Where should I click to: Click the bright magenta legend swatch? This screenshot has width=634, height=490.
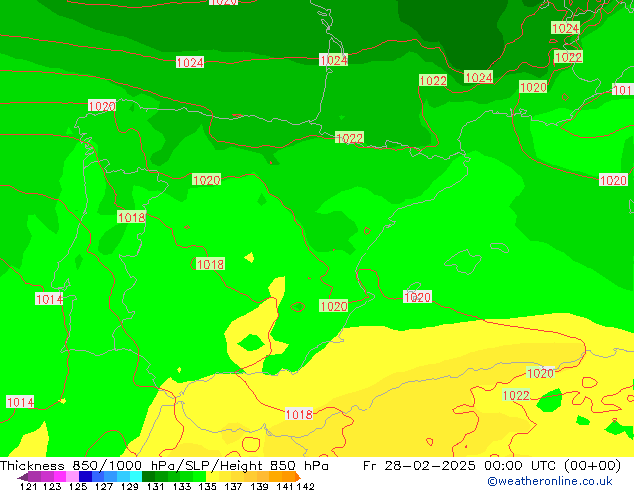pos(60,477)
